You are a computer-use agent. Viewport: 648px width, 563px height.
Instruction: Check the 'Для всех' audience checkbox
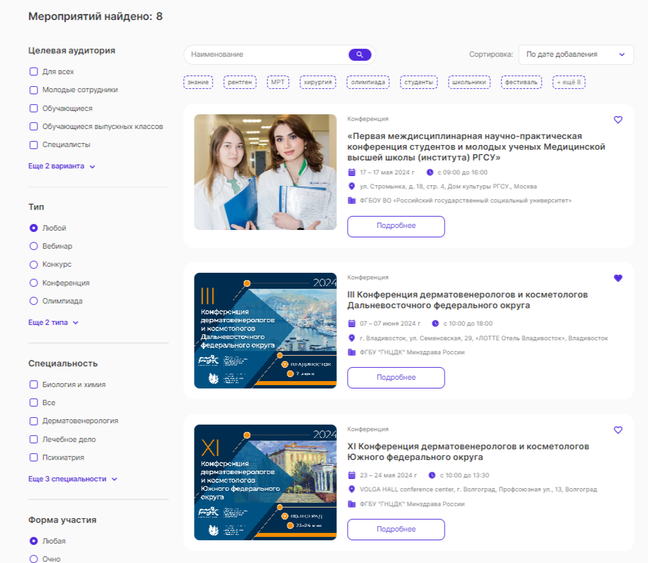(34, 72)
